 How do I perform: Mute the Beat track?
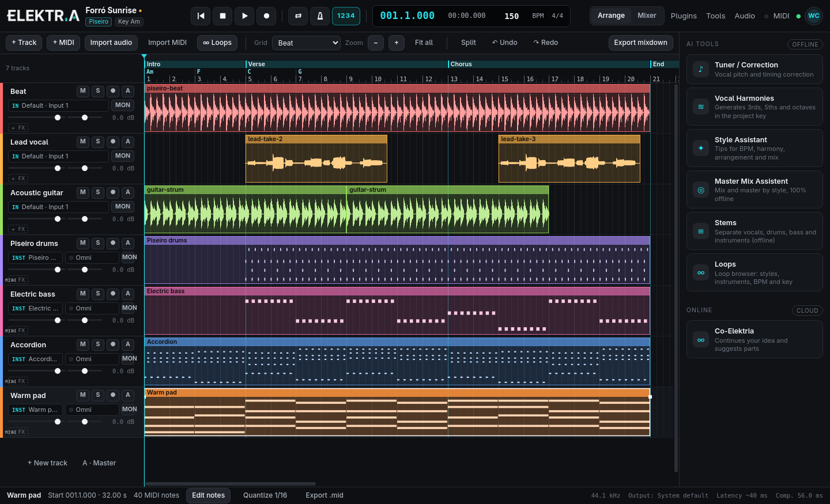tap(83, 91)
